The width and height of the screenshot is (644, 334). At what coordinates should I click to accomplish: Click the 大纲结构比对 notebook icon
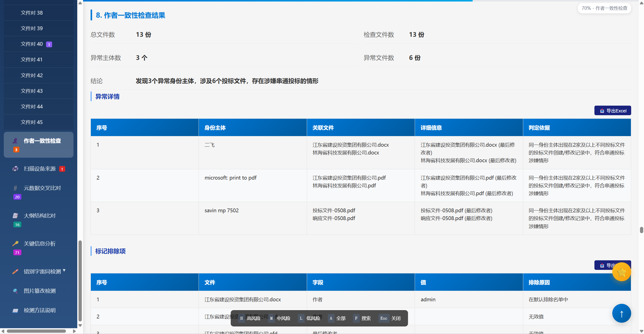[15, 216]
